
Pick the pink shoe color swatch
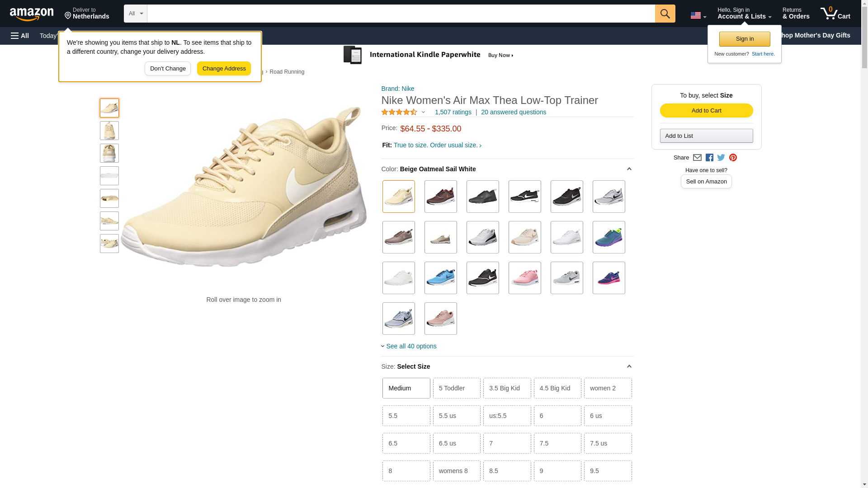tap(524, 278)
